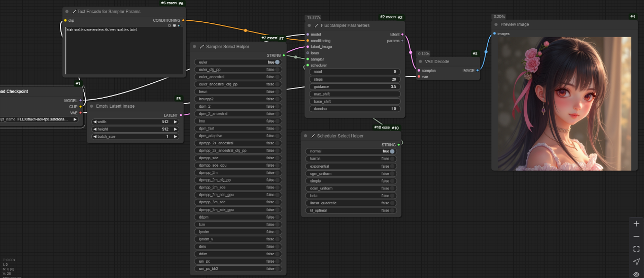Click the zoom out minus icon
Viewport: 644px width, 278px height.
[x=636, y=236]
